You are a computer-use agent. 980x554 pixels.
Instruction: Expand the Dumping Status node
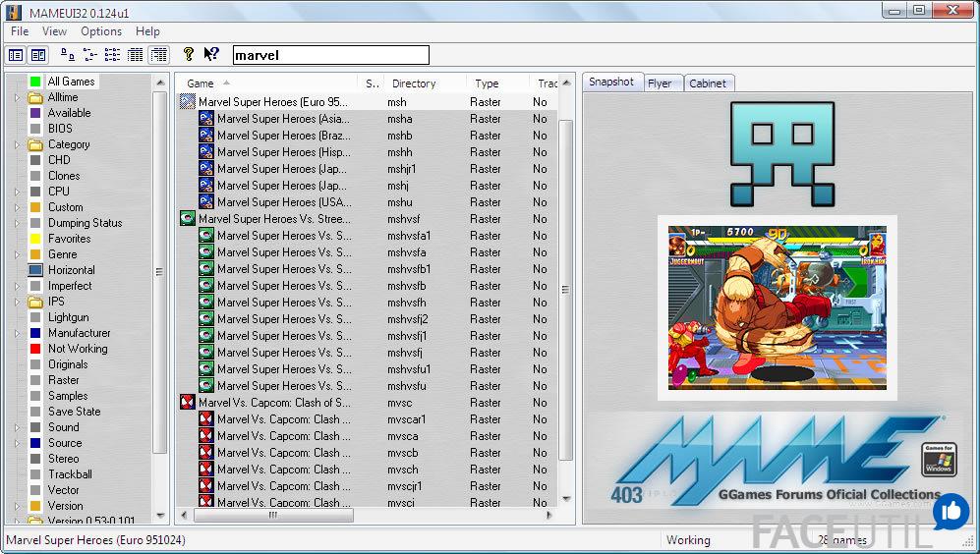pos(17,223)
